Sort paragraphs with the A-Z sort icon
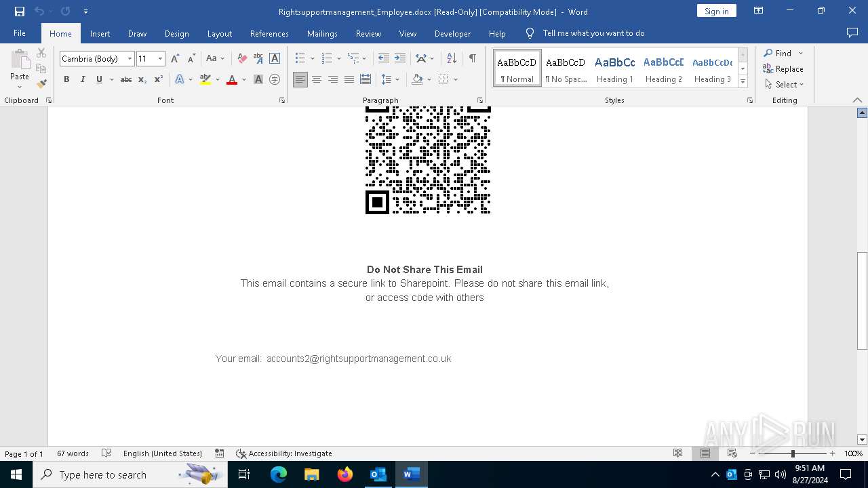This screenshot has width=868, height=488. [452, 58]
